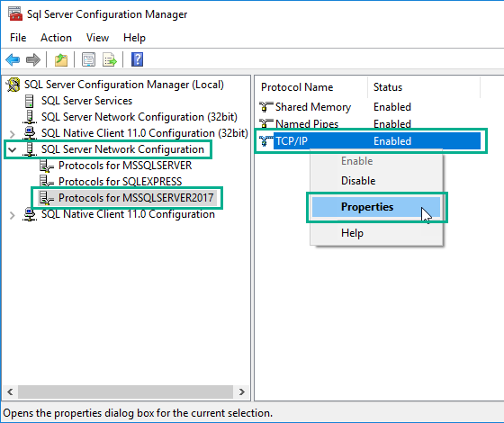Click the icon of the last SQL Native Client 11.0 Configuration node

pyautogui.click(x=29, y=214)
